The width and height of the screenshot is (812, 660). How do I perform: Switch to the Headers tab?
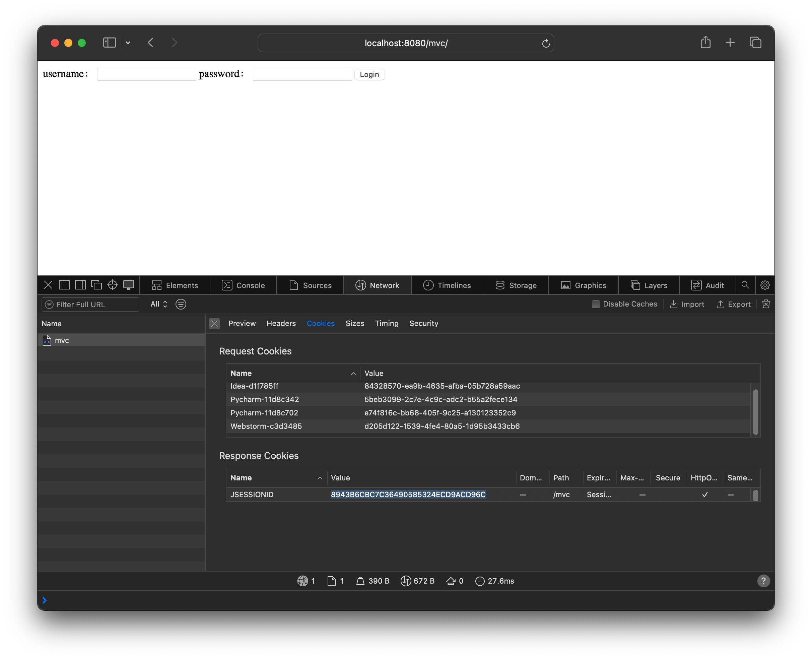coord(281,323)
